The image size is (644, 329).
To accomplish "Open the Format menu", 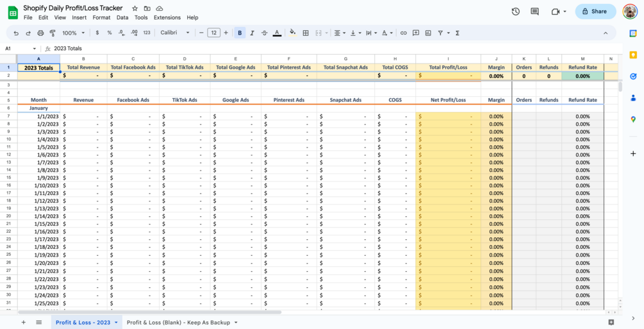I will (101, 18).
